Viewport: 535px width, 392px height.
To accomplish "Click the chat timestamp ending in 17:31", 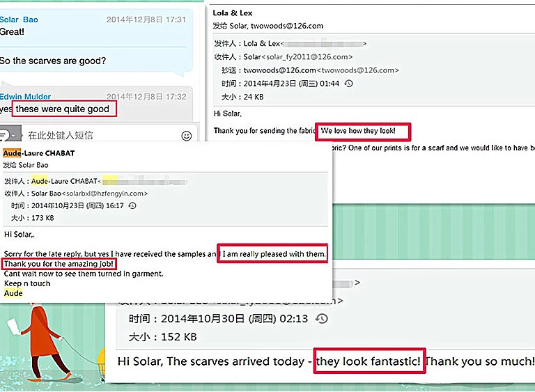I will coord(146,19).
